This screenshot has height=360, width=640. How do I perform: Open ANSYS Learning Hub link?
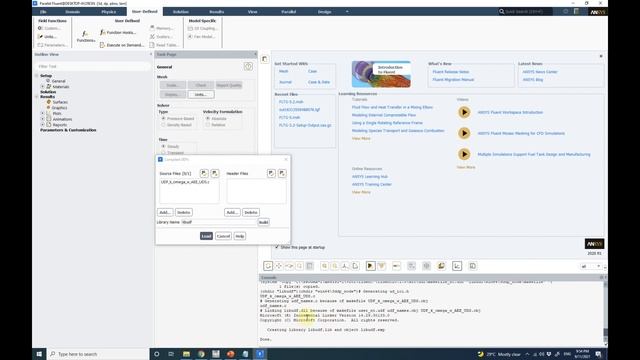click(x=370, y=176)
